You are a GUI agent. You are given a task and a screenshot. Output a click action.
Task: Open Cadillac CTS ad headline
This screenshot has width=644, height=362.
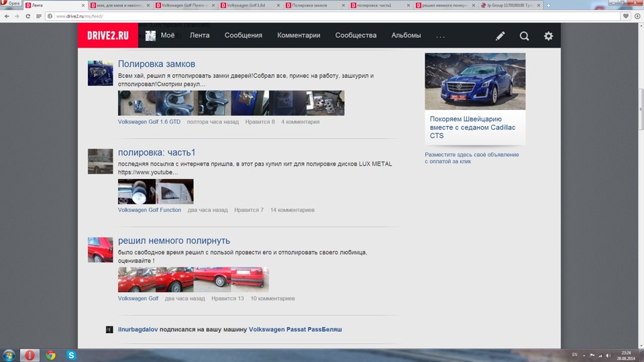472,127
